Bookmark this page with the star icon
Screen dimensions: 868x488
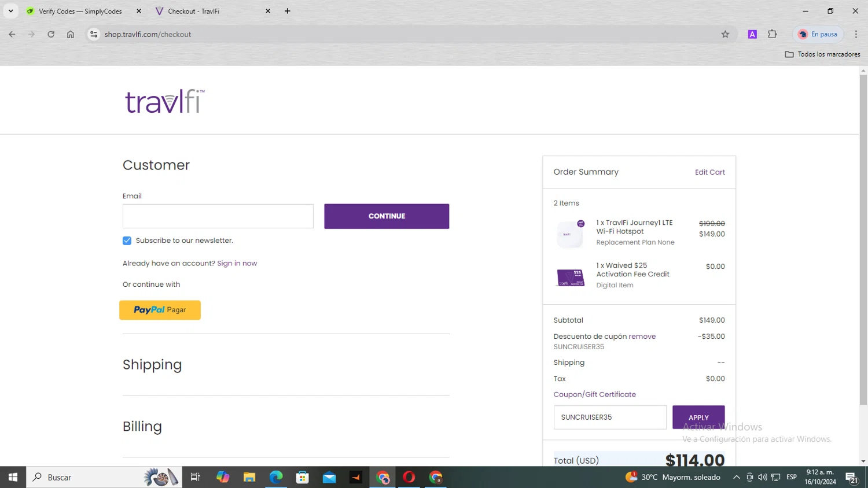click(725, 34)
